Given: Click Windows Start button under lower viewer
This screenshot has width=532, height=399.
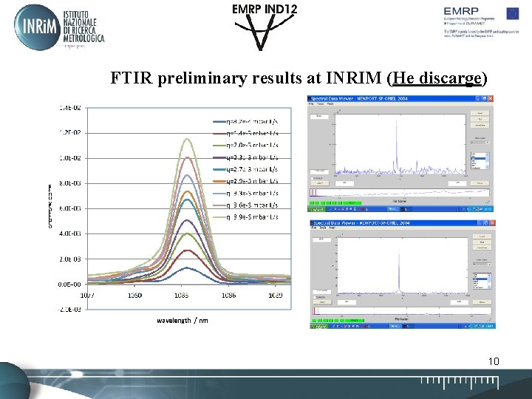Looking at the screenshot, I should click(x=319, y=327).
